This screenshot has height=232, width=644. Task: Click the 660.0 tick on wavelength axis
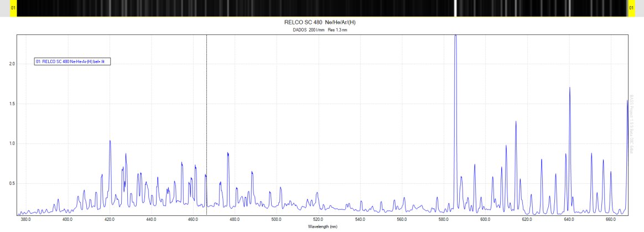611,220
